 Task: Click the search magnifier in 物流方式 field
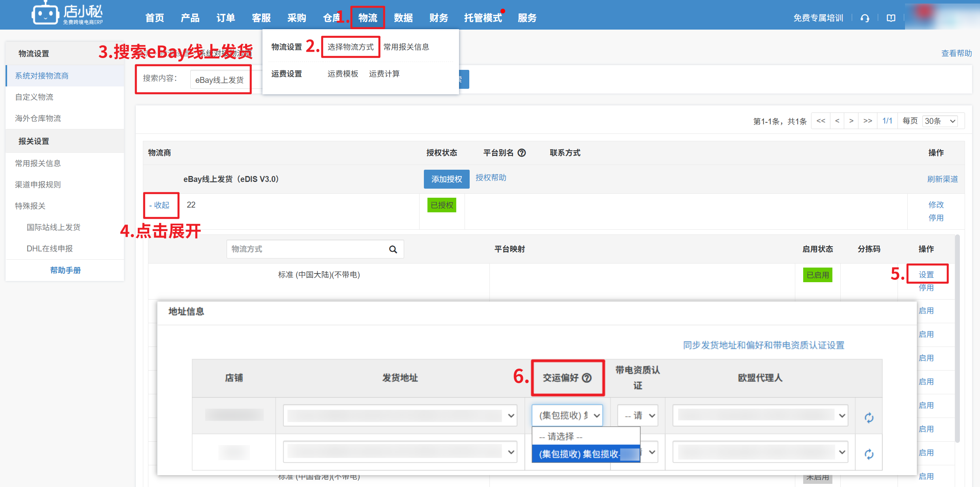[x=393, y=249]
